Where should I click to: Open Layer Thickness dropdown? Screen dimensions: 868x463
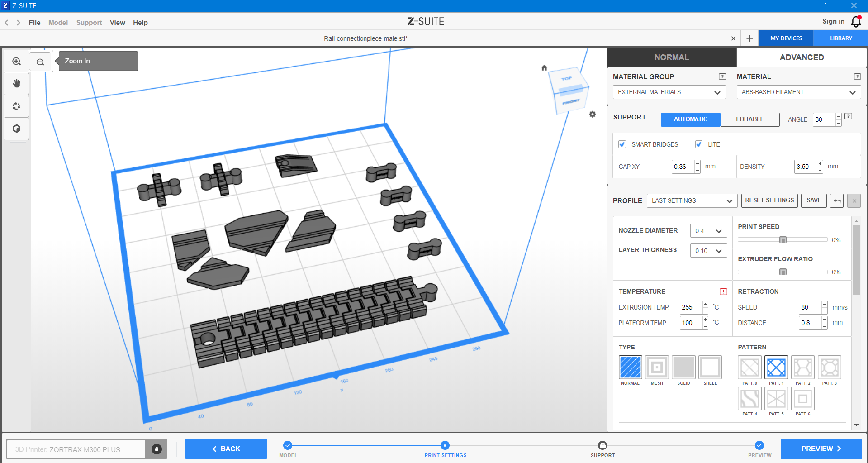(708, 251)
